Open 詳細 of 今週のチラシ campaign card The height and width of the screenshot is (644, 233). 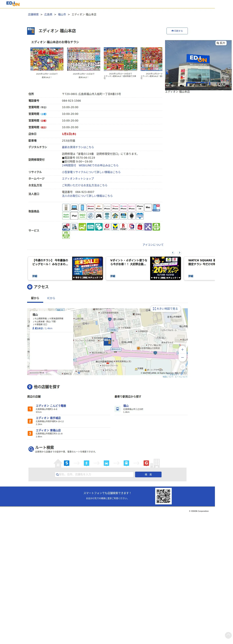[x=35, y=276]
